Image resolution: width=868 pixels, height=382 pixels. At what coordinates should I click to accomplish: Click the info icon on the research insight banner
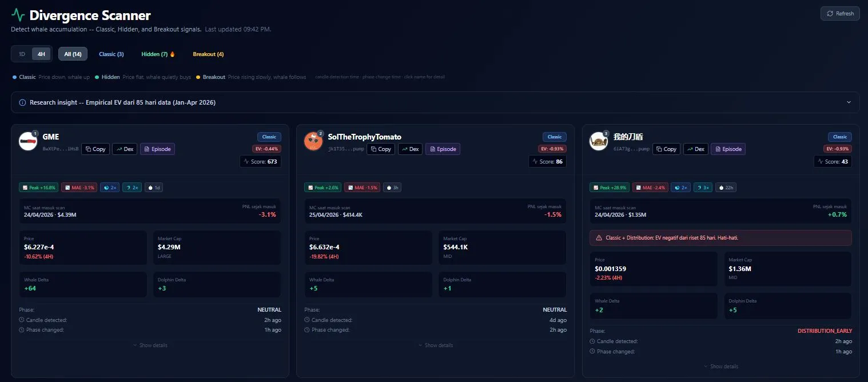click(x=22, y=102)
